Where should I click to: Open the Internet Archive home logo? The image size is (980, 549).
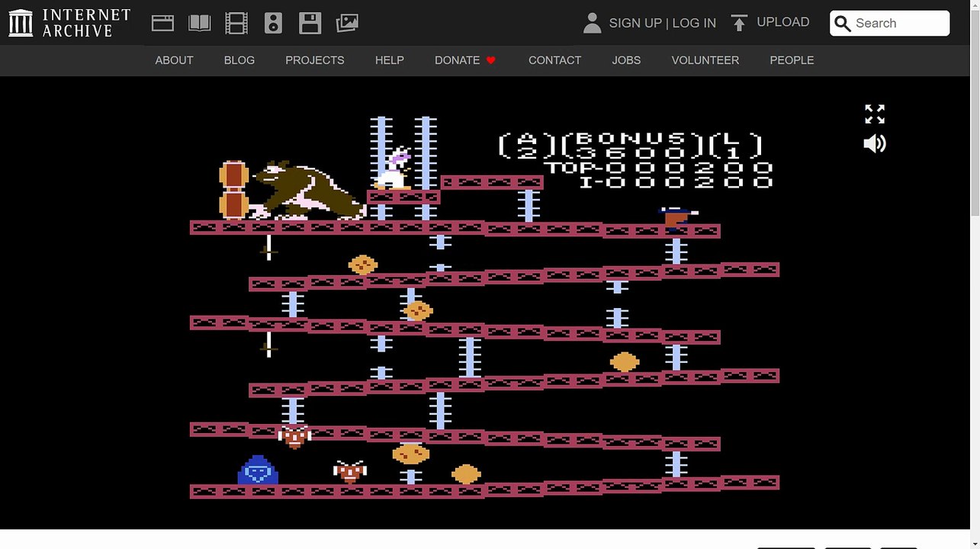69,23
